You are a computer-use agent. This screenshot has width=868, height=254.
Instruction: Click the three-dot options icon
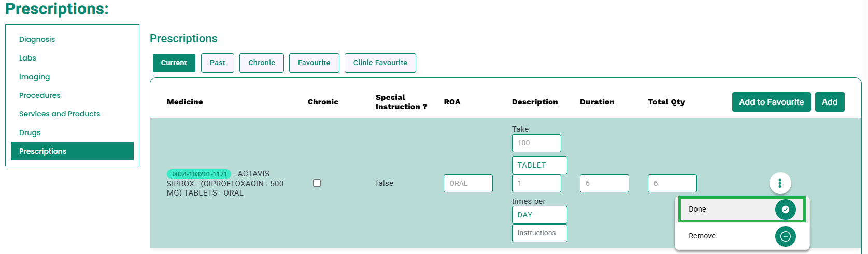pyautogui.click(x=780, y=183)
